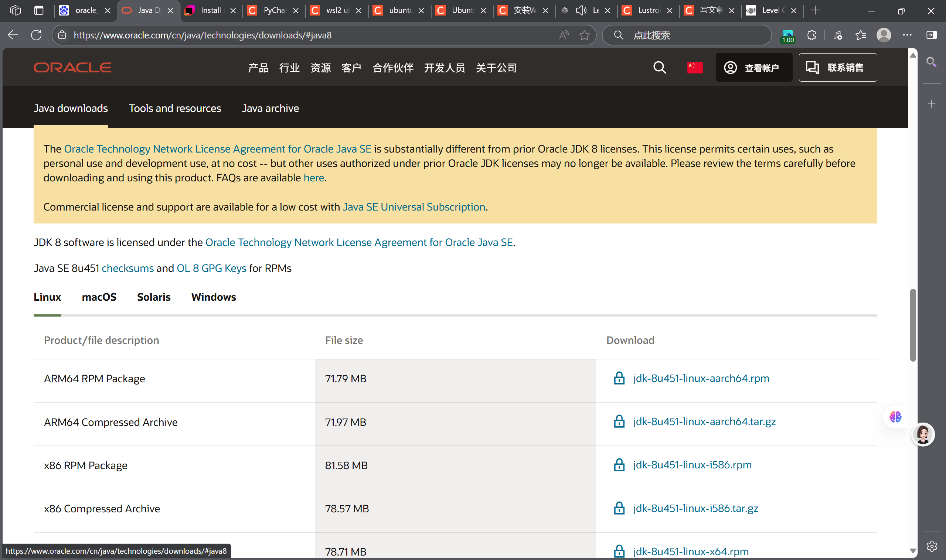Download jdk-8u451-linux-aarch64.tar.gz
Image resolution: width=946 pixels, height=560 pixels.
704,421
